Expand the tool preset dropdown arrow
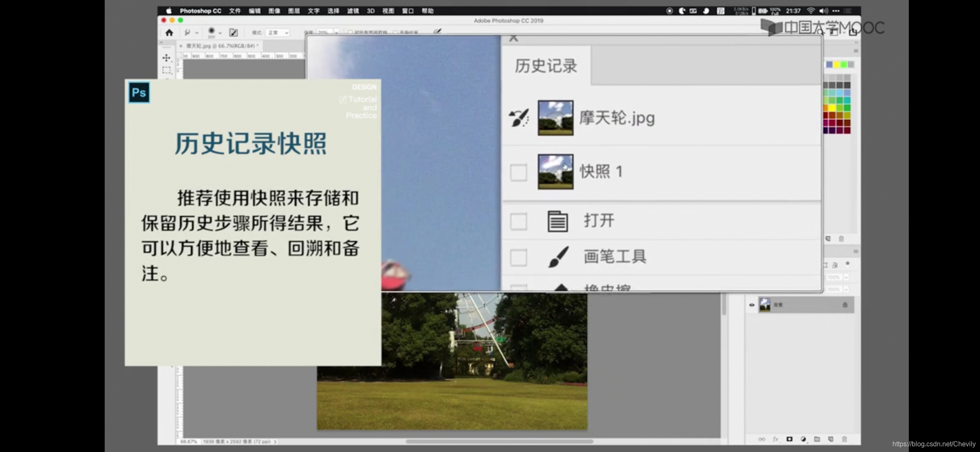980x452 pixels. point(197,33)
